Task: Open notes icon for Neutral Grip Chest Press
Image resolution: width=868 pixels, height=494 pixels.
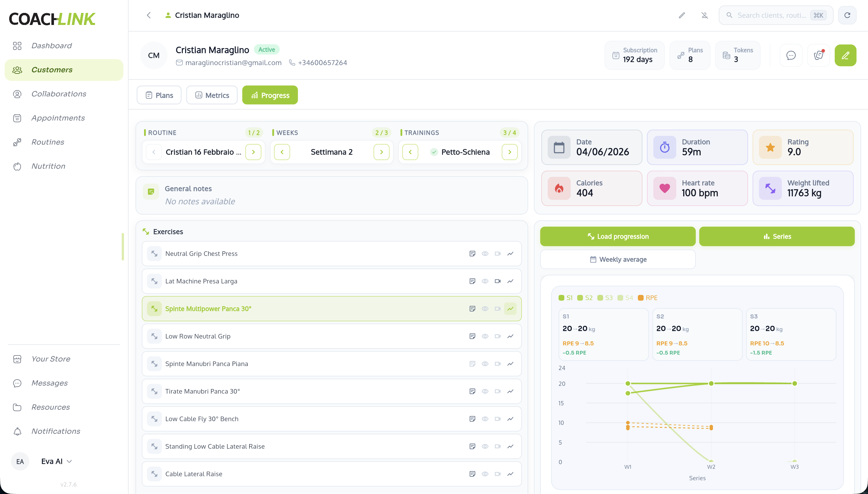Action: pos(472,253)
